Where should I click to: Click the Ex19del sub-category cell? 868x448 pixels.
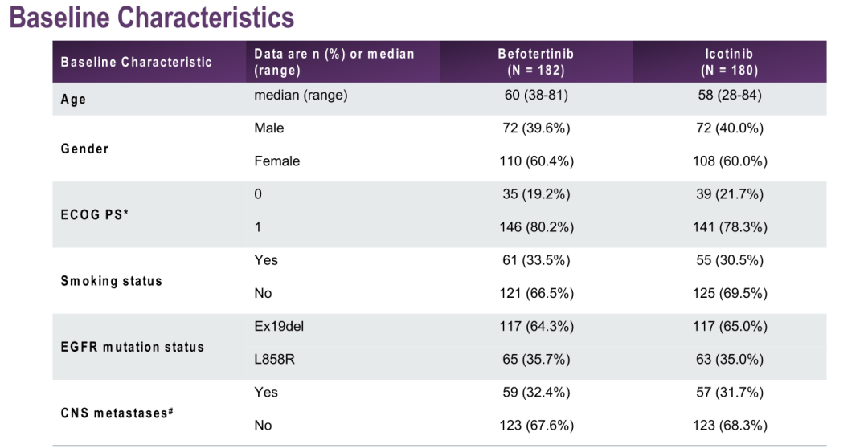[279, 327]
